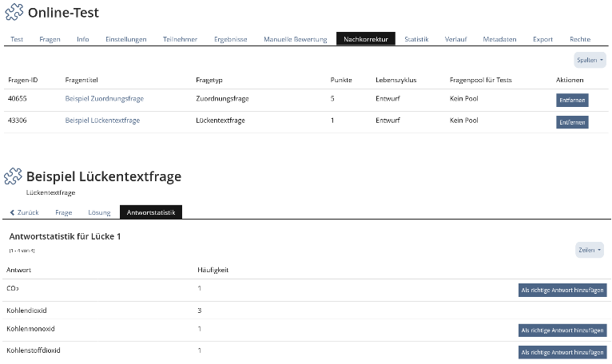Screen dimensions: 612x364
Task: Select the Lösung tab
Action: [x=99, y=212]
